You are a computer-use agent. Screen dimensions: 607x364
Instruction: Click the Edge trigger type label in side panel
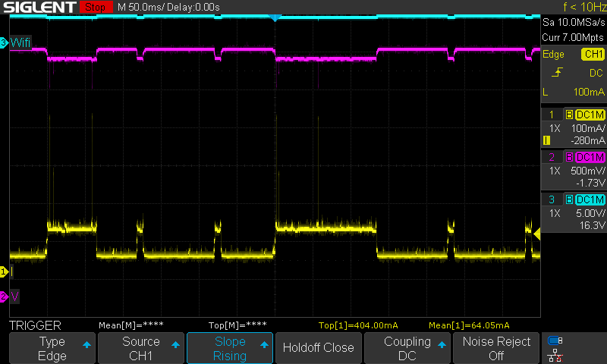pos(553,54)
